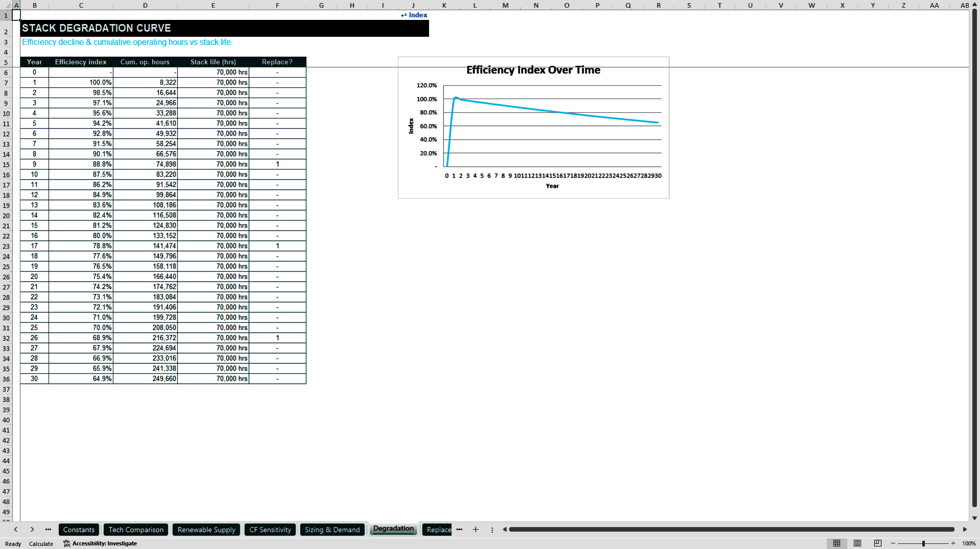Select the 64.9% efficiency cell
The height and width of the screenshot is (549, 980).
coord(81,378)
